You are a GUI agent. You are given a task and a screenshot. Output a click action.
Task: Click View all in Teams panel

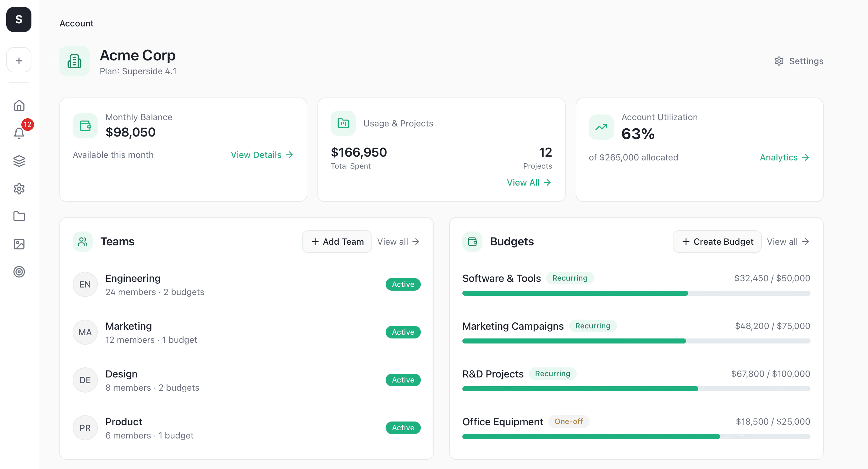[398, 241]
